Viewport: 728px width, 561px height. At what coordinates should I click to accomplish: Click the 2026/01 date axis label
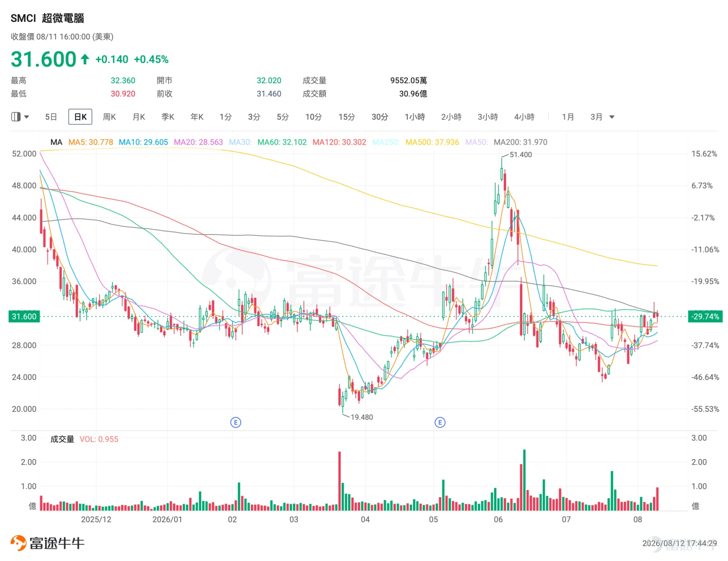click(x=167, y=519)
